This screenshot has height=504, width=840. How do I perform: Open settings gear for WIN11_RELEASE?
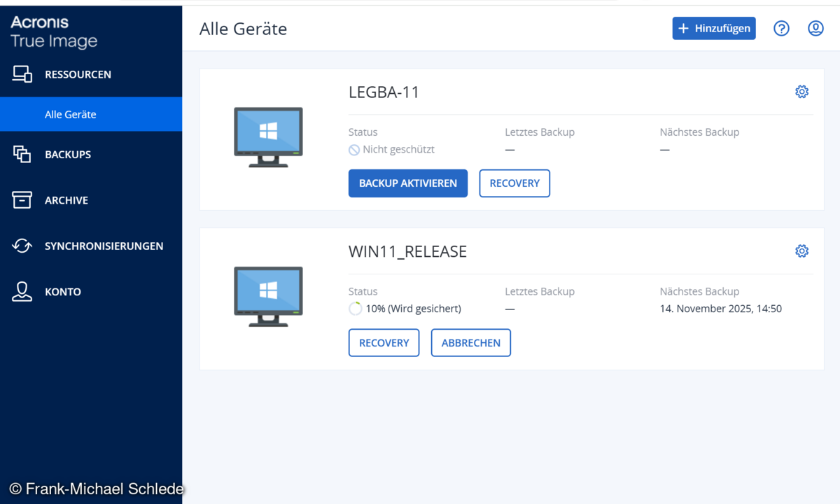801,251
